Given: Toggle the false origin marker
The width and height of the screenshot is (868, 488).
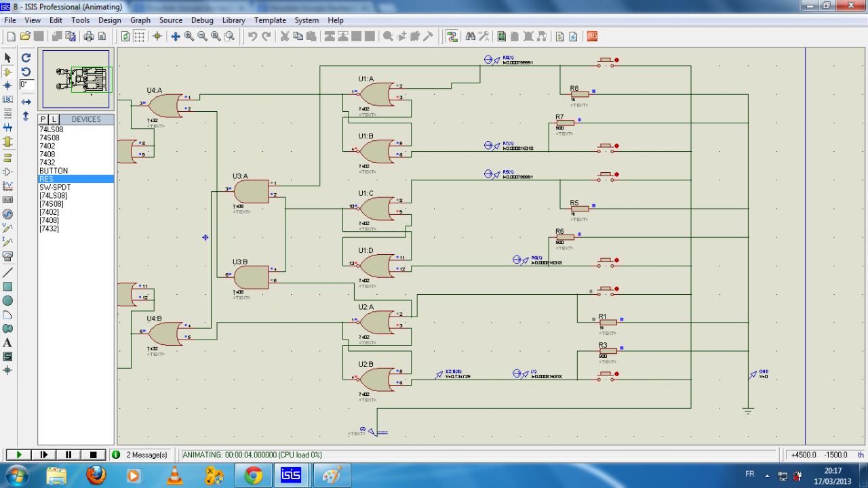Looking at the screenshot, I should click(x=157, y=37).
